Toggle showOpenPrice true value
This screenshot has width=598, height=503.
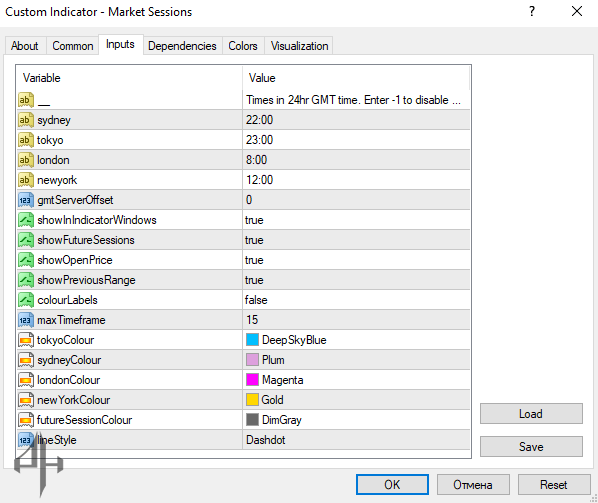(x=356, y=260)
